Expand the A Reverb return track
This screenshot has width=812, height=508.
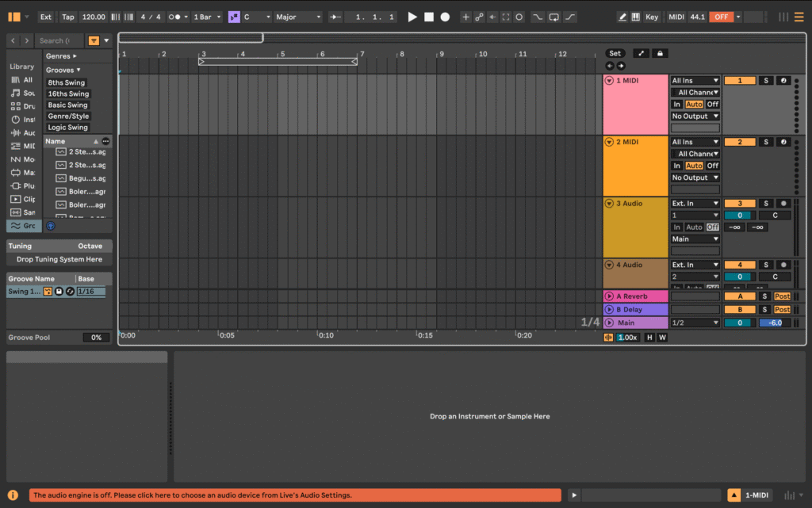pos(609,296)
